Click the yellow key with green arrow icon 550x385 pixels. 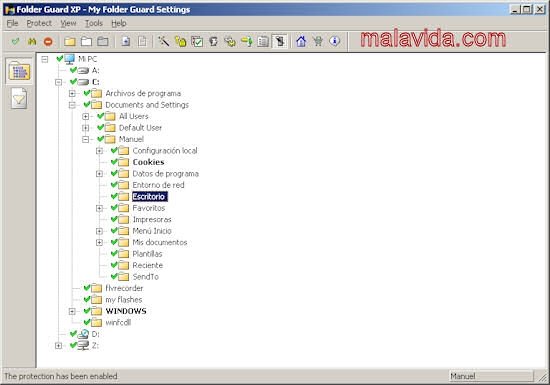247,42
